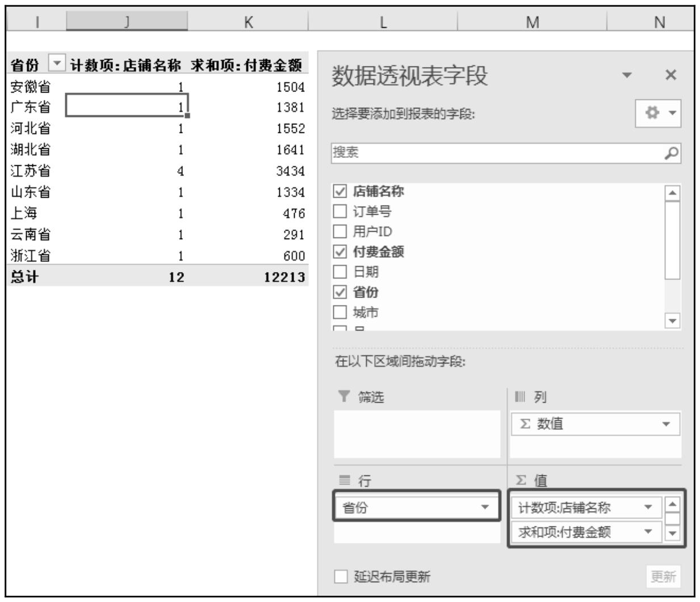Open the 计数项:店铺名称 value dropdown
Screen dimensions: 700x602
tap(648, 507)
